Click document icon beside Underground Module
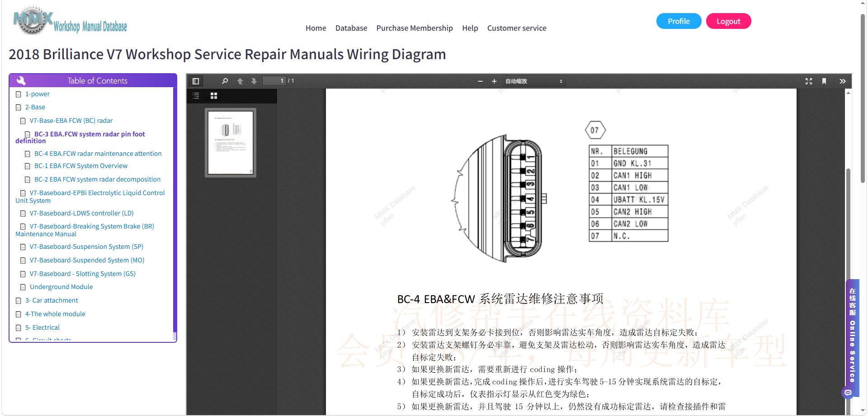 [x=23, y=287]
